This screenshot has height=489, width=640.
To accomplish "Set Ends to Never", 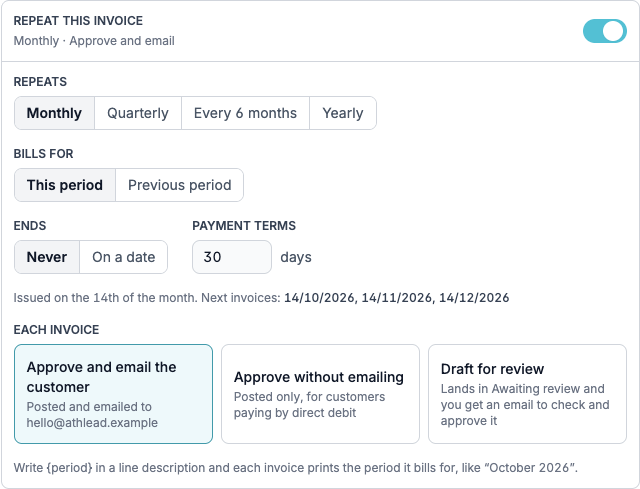I will (x=47, y=257).
